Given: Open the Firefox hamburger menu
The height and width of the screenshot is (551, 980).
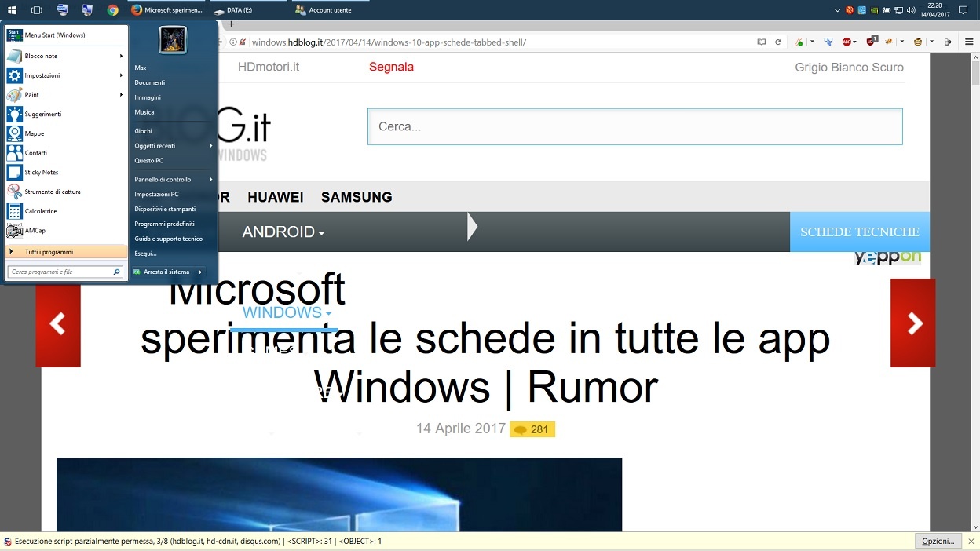Looking at the screenshot, I should [971, 42].
